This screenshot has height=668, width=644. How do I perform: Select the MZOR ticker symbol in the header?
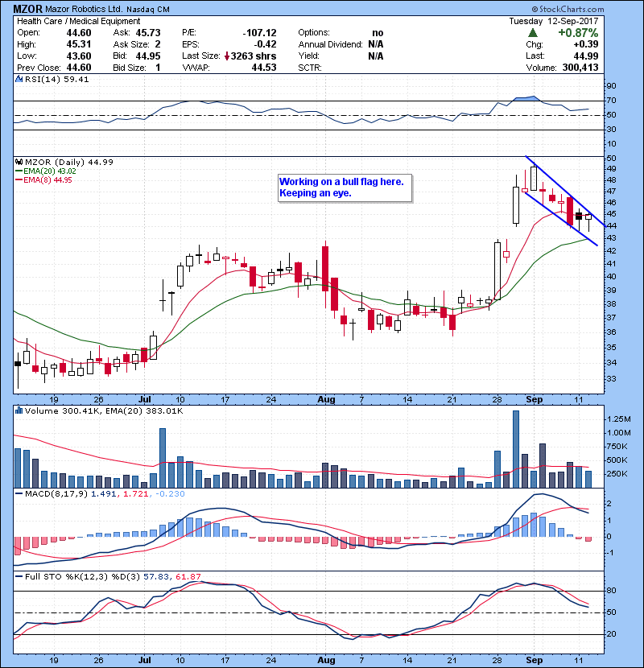27,9
